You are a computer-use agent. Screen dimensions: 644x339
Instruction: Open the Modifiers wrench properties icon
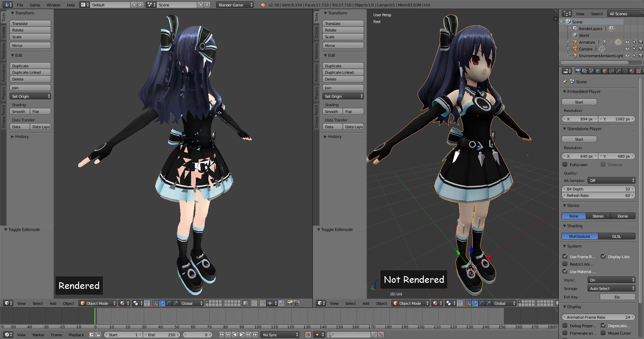(618, 71)
